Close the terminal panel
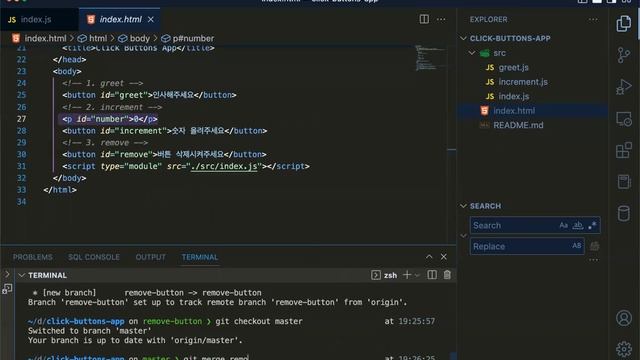Viewport: 640px width, 360px height. (x=444, y=257)
